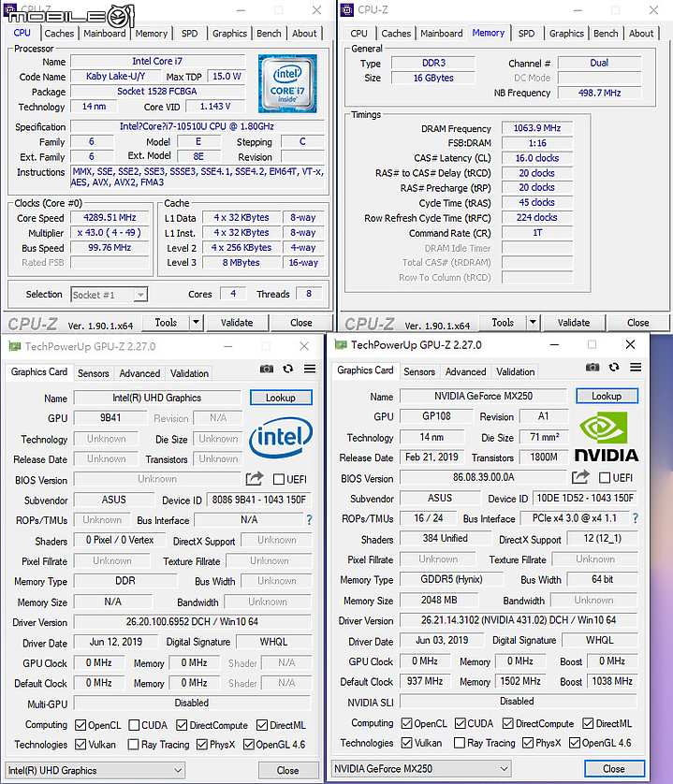Open Caches tab in CPU-Z Memory window

click(x=396, y=34)
